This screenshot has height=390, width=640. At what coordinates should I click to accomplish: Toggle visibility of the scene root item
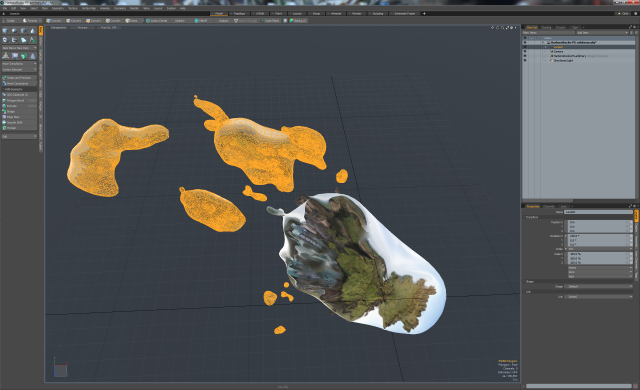click(x=525, y=42)
